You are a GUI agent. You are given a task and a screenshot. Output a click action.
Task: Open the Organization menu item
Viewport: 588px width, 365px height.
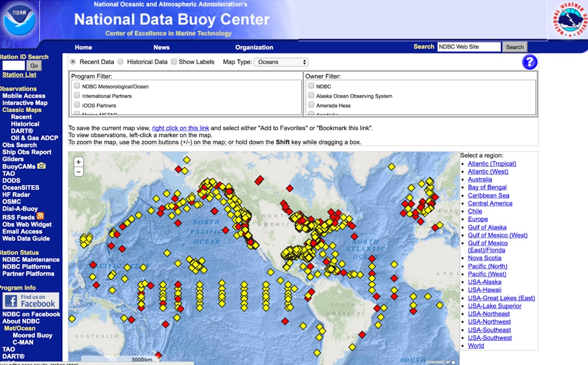point(254,47)
